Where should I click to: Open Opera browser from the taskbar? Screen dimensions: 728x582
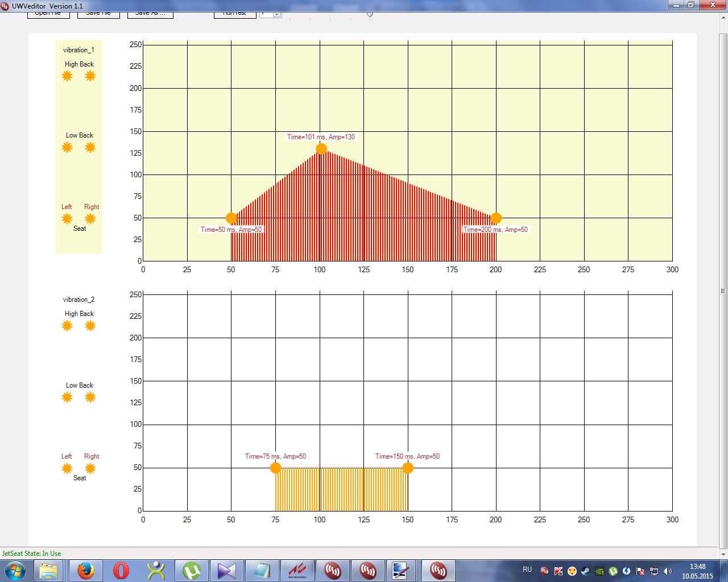click(121, 570)
